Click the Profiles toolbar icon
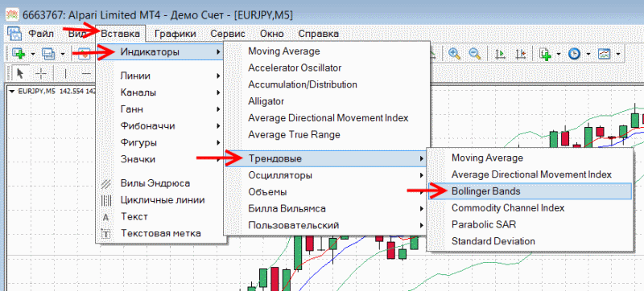Image resolution: width=644 pixels, height=291 pixels. [48, 53]
